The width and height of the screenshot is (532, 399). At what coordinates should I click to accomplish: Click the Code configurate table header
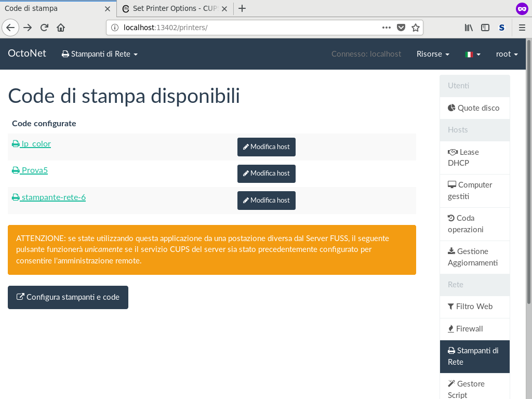pyautogui.click(x=44, y=124)
